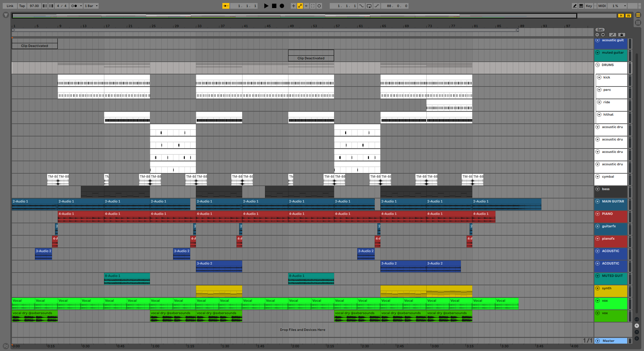Open MIDI Map Mode

[x=602, y=6]
